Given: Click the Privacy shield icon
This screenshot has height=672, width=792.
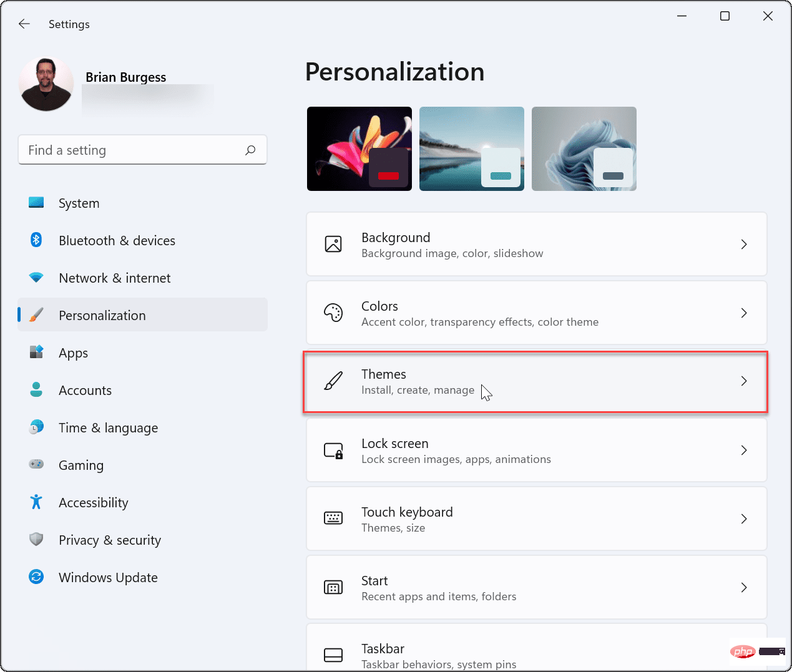Looking at the screenshot, I should click(x=36, y=539).
